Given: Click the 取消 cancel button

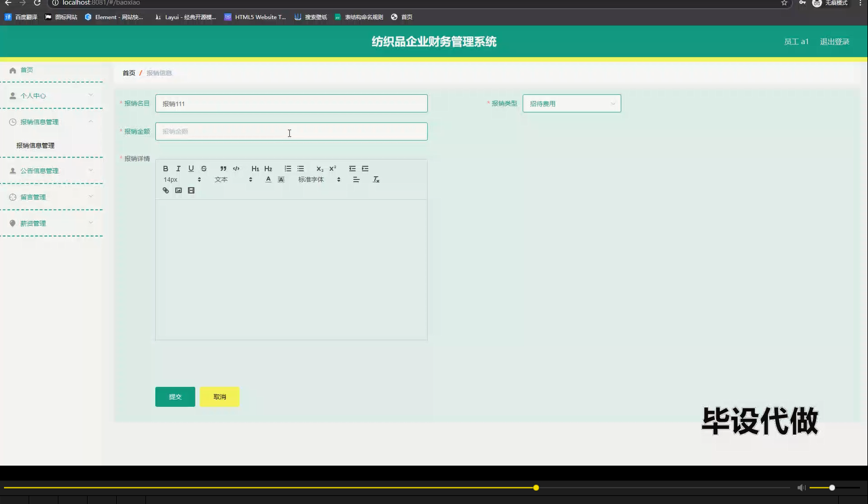Looking at the screenshot, I should pyautogui.click(x=219, y=397).
